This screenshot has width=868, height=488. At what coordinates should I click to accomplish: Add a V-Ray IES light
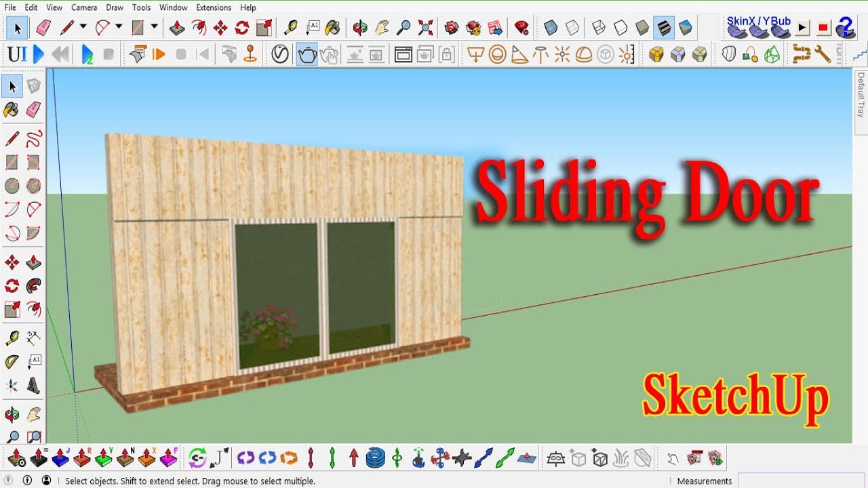540,54
